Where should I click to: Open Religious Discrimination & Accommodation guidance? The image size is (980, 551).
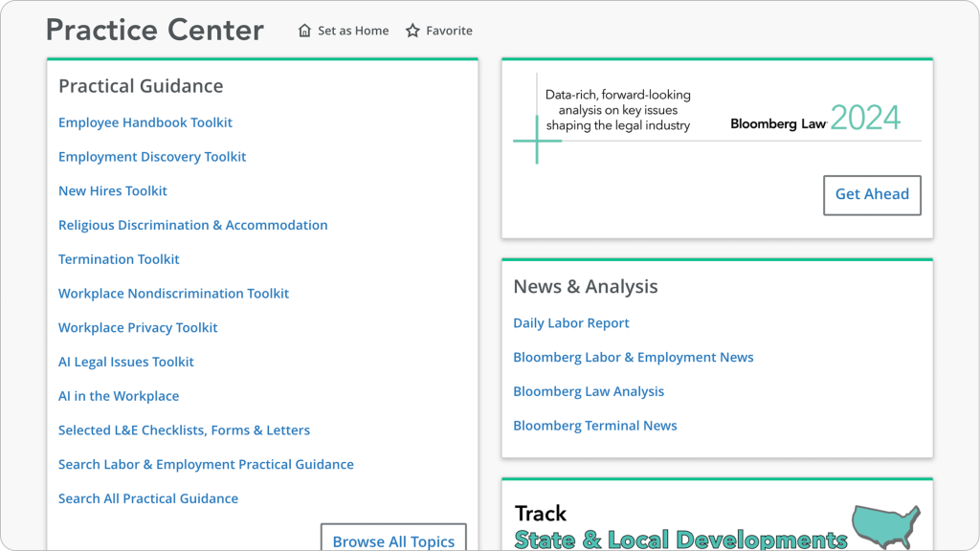[192, 225]
